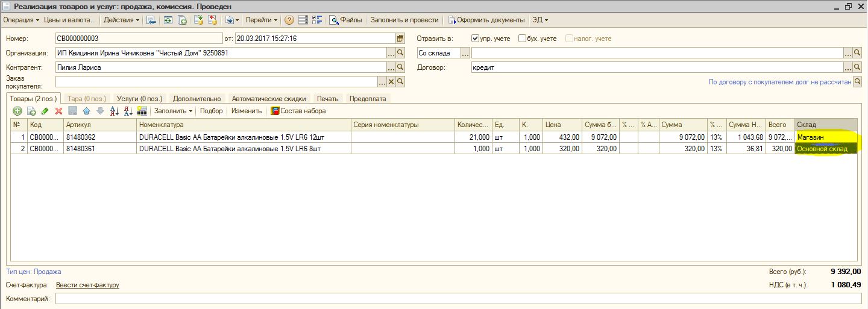Move row up with blue arrow icon
The height and width of the screenshot is (309, 868).
click(x=86, y=111)
